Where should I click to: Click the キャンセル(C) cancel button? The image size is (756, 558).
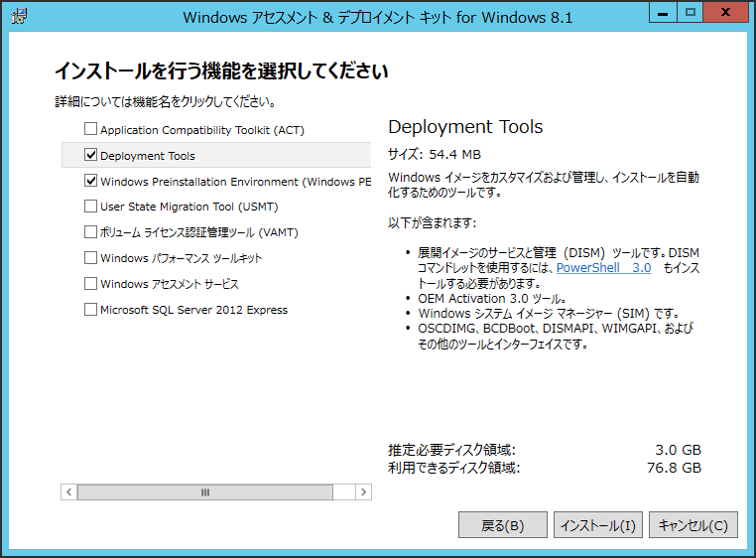pos(693,524)
